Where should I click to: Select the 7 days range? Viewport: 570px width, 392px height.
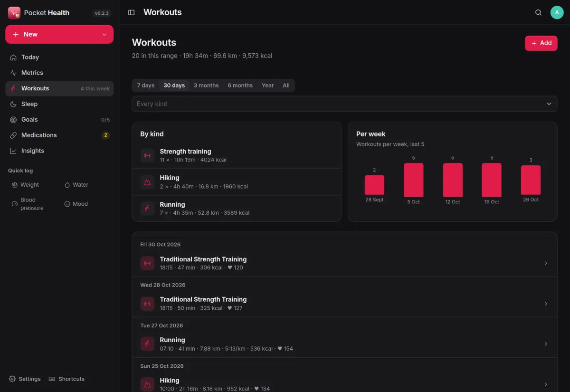click(x=146, y=86)
